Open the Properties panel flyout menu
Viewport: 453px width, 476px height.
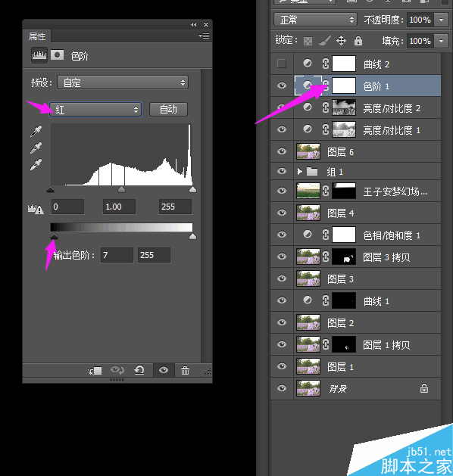tap(204, 36)
